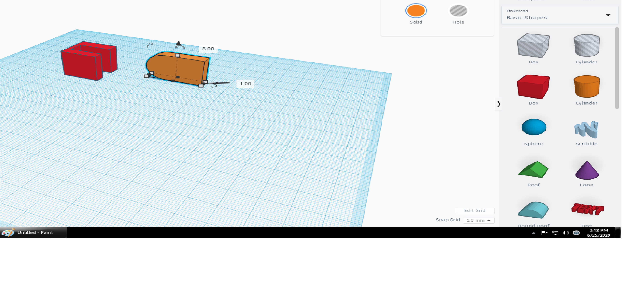Click the taskbar clock 2:42 PM
The height and width of the screenshot is (294, 644).
tap(599, 233)
